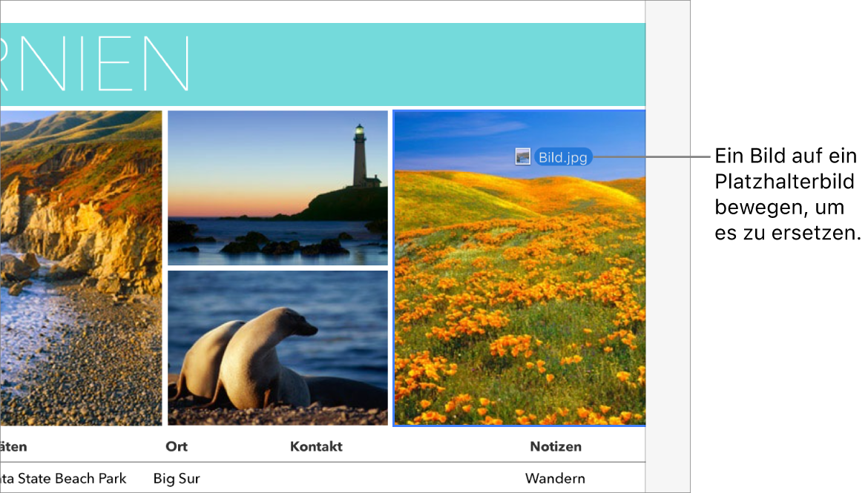Select the lighthouse at sunset image
868x493 pixels.
tap(277, 188)
